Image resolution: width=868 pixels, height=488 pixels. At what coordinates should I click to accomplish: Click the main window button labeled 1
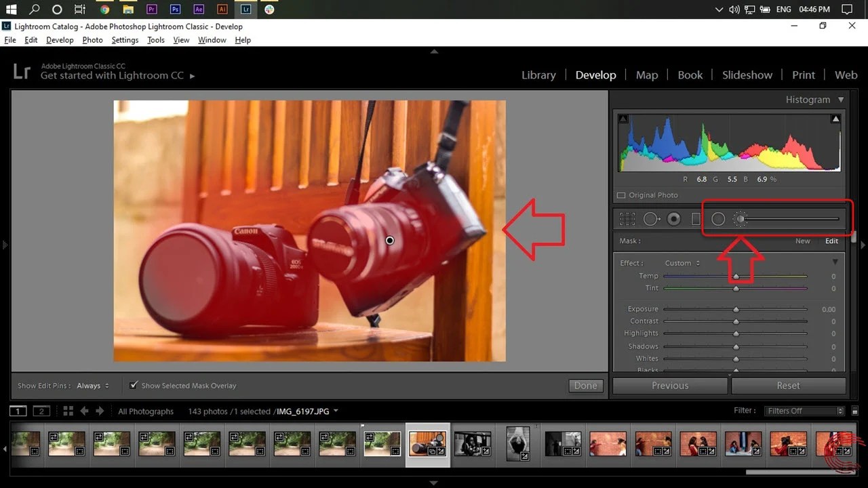(19, 411)
